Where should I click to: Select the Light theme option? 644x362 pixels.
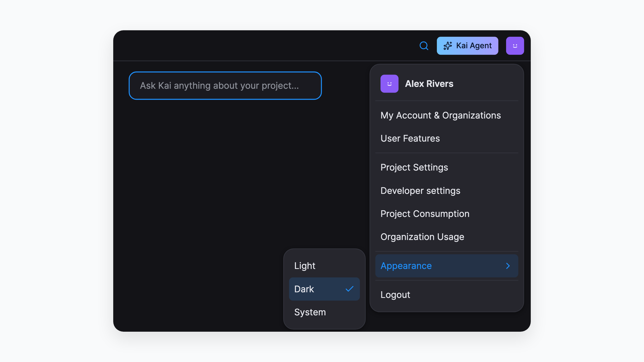[324, 266]
